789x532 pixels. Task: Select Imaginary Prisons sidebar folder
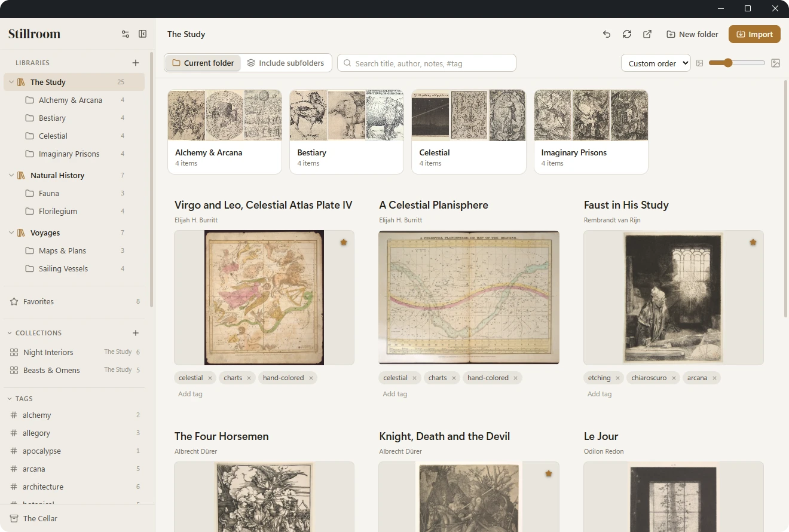[74, 154]
